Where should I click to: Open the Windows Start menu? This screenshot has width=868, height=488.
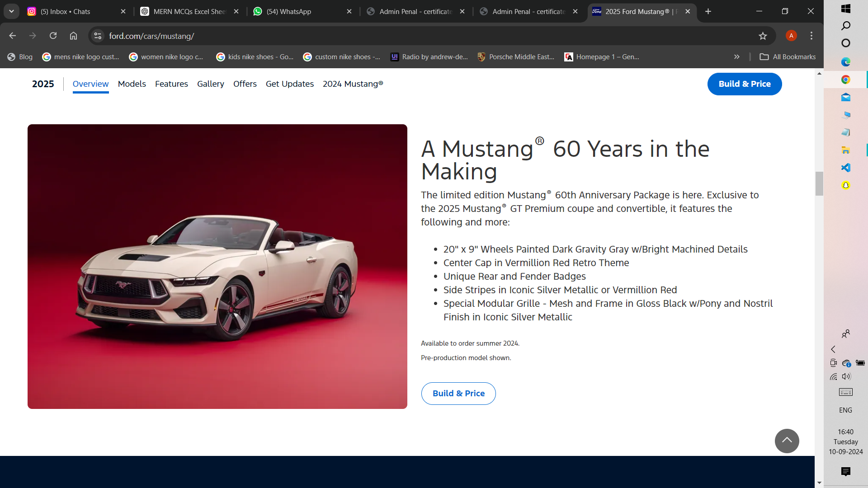point(846,8)
